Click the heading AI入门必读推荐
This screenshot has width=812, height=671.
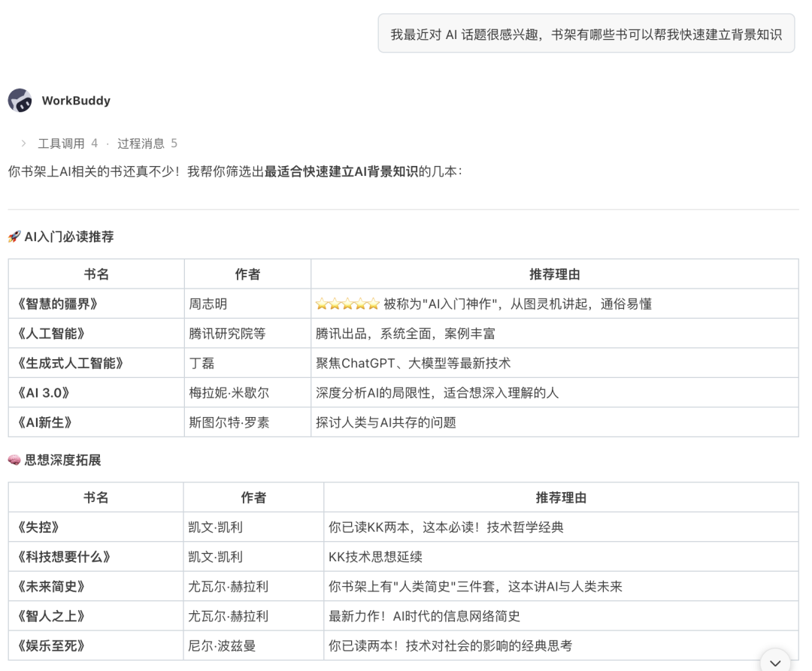[69, 237]
